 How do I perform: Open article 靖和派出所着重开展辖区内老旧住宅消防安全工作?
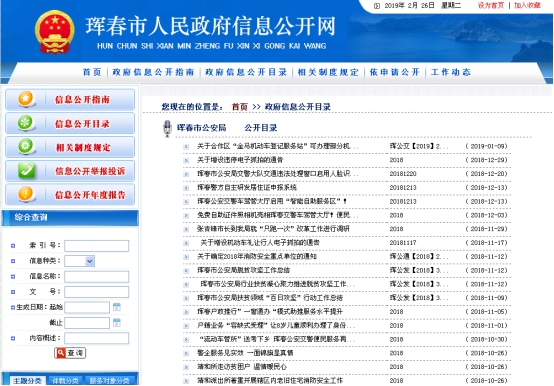[270, 381]
